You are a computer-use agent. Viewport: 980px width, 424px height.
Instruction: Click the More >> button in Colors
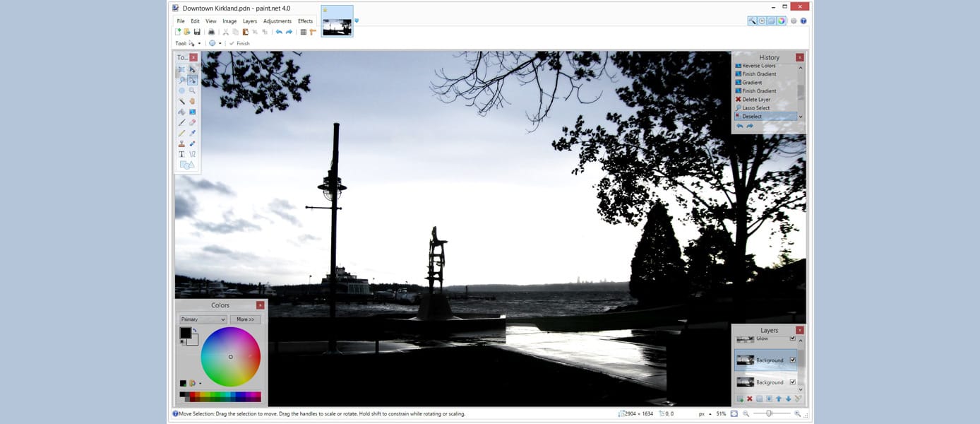tap(245, 319)
